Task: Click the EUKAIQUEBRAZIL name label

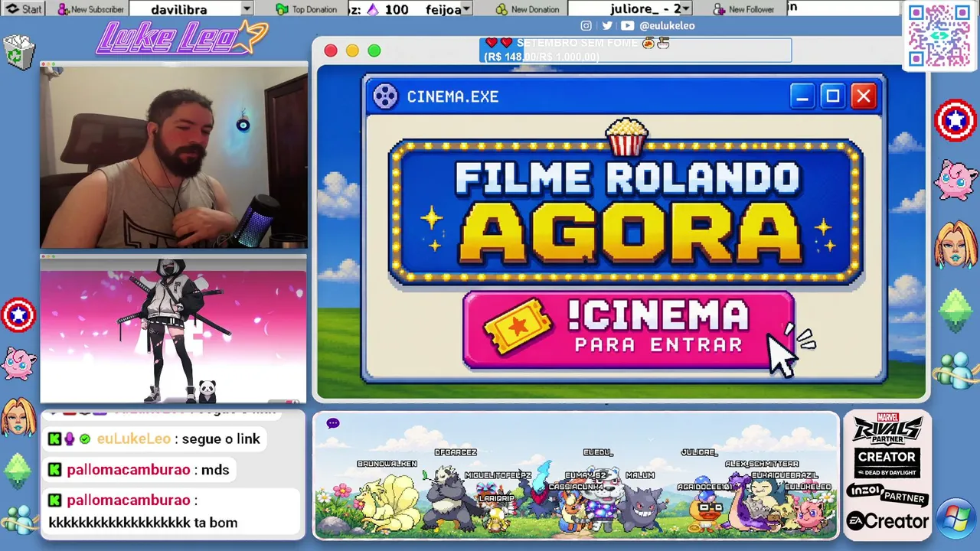Action: [785, 475]
